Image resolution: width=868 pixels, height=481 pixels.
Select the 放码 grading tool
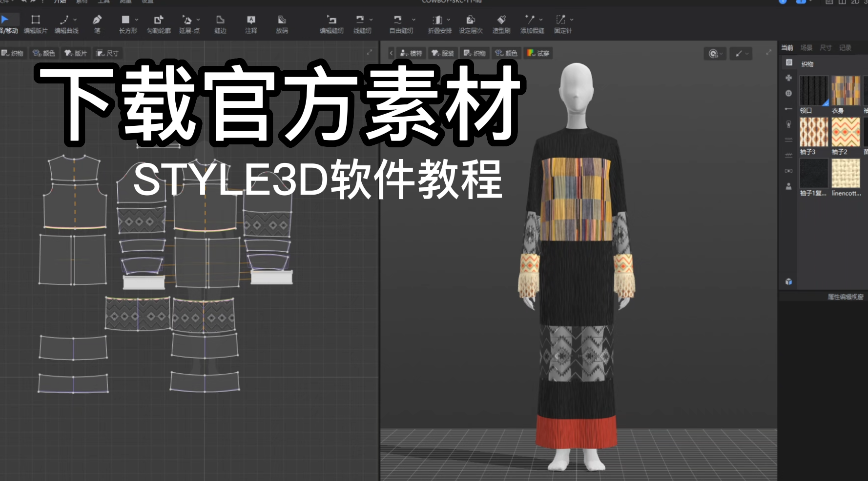point(282,24)
